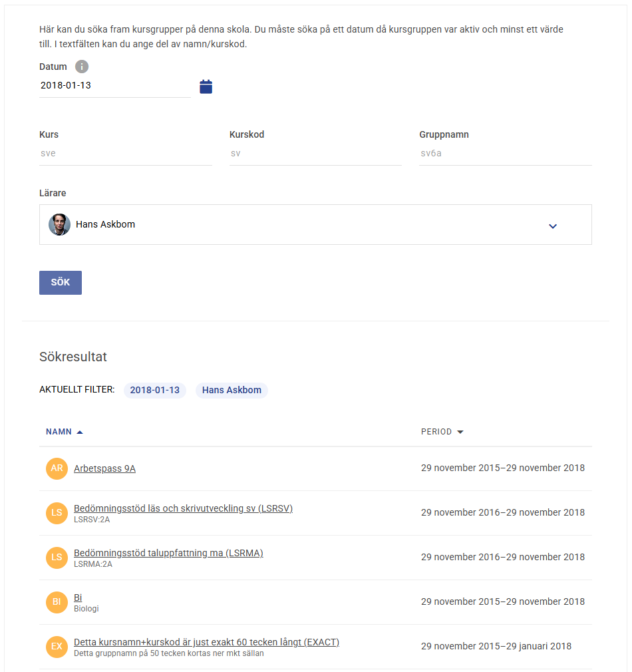This screenshot has height=672, width=632.
Task: Click the LS avatar beside LSRMA:2A
Action: (57, 558)
